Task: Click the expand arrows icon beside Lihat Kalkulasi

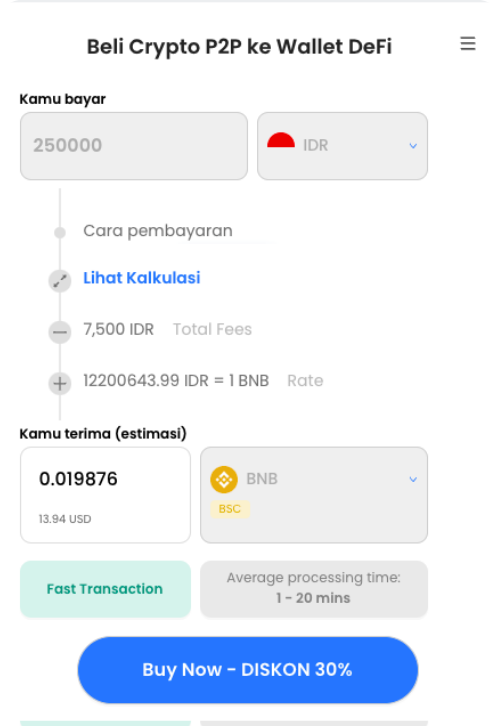Action: [60, 281]
